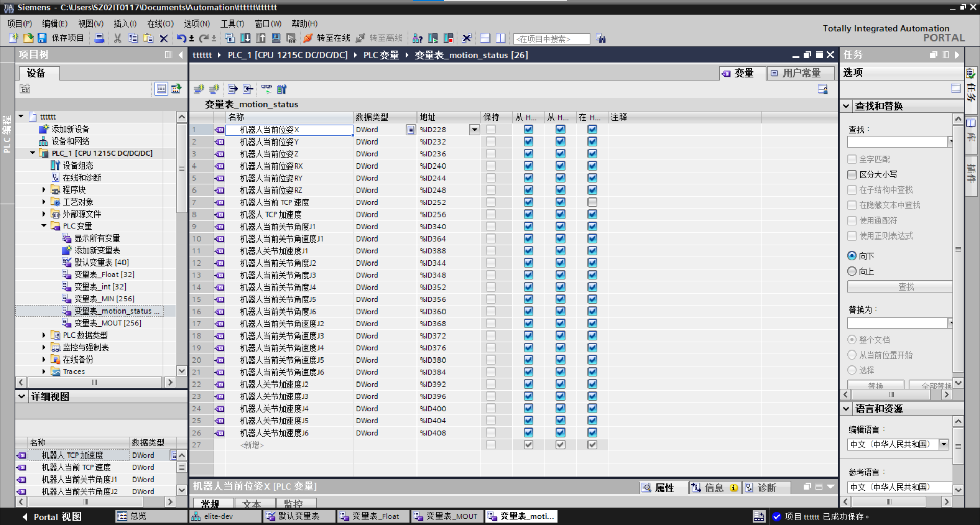Click the Cut scissors icon

point(117,38)
